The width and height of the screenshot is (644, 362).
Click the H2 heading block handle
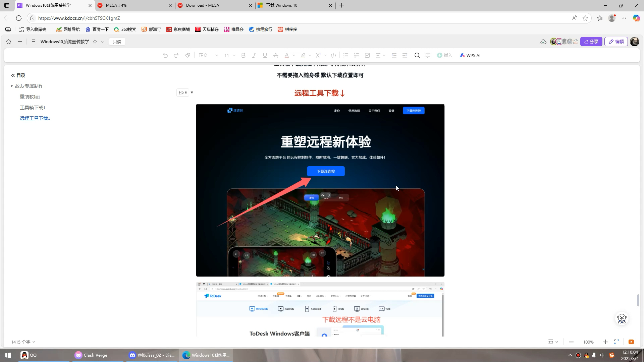coord(183,93)
